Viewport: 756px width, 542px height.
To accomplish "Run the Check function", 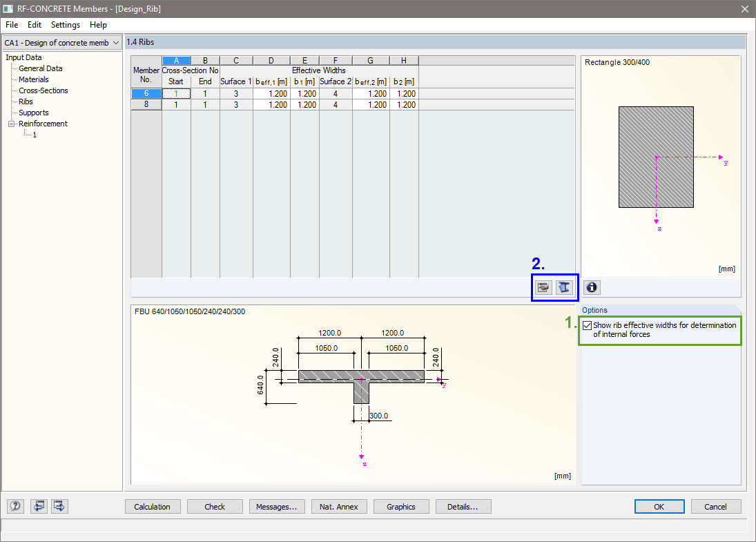I will point(214,506).
